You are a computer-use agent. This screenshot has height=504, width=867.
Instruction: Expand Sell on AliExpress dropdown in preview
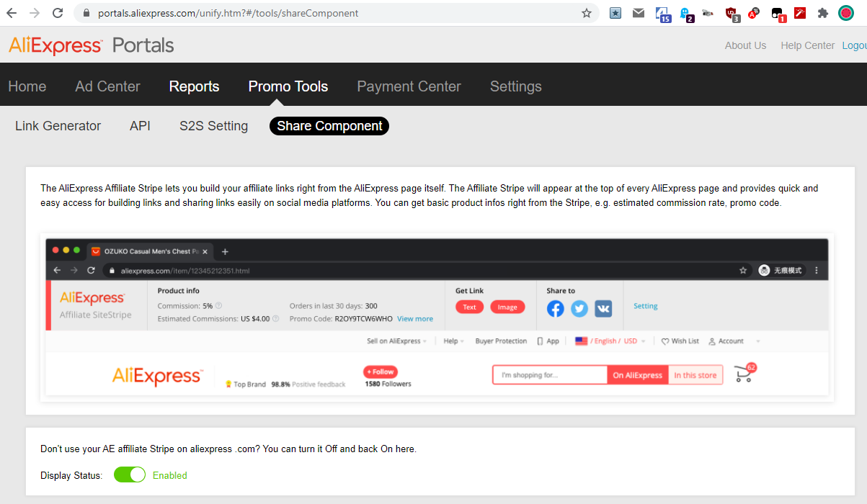point(396,341)
